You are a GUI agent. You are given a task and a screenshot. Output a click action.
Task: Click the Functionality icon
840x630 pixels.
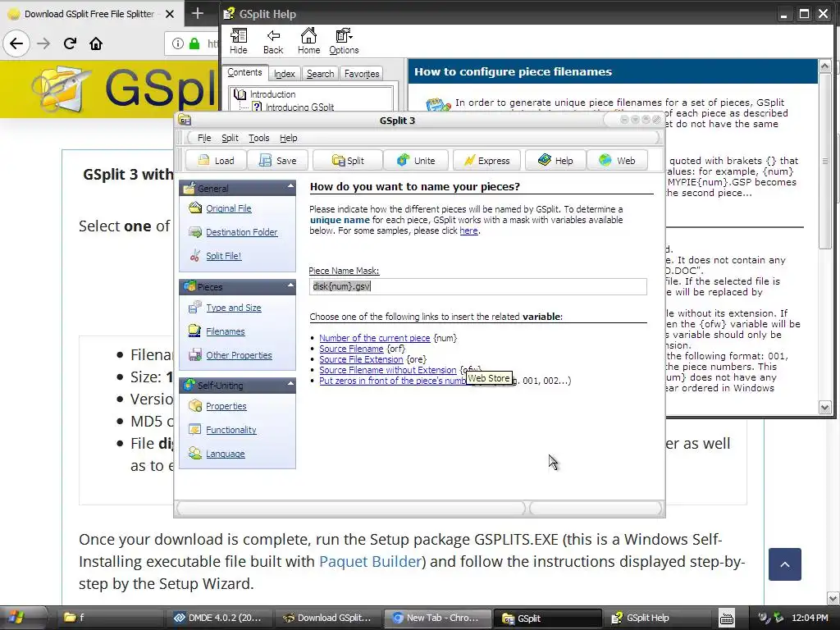pos(195,429)
